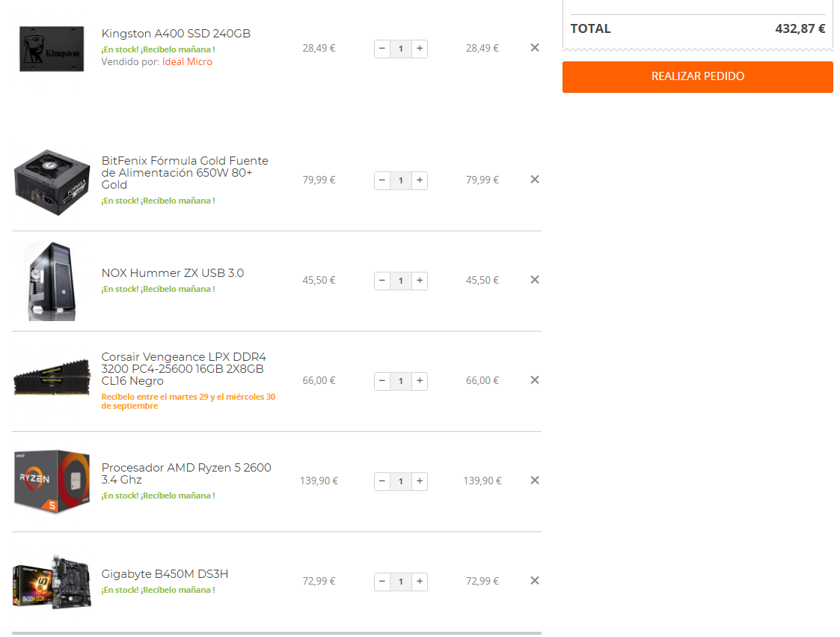
Task: Remove Gigabyte B450M DS3H from cart
Action: tap(535, 581)
